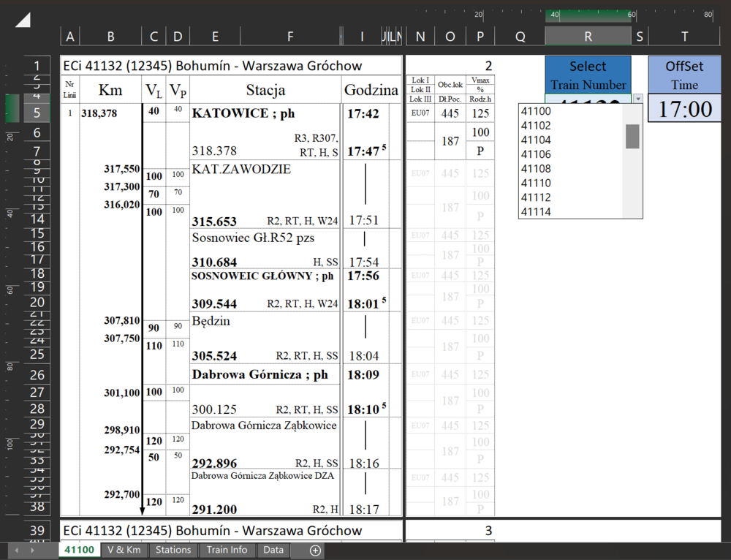Select column F header
This screenshot has height=560, width=731.
pos(289,37)
